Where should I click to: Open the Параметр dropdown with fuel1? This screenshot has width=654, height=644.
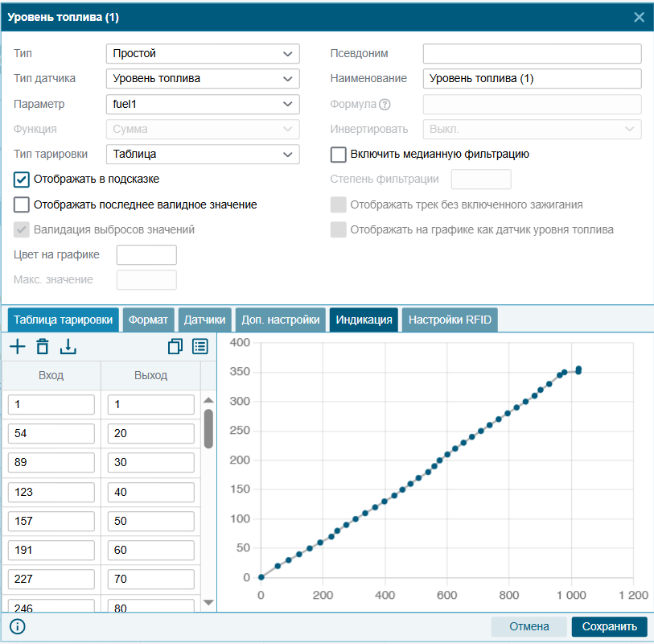203,105
